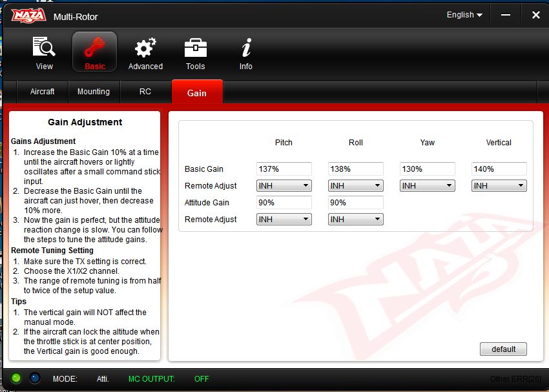Switch to the Aircraft tab
The height and width of the screenshot is (392, 549).
43,92
